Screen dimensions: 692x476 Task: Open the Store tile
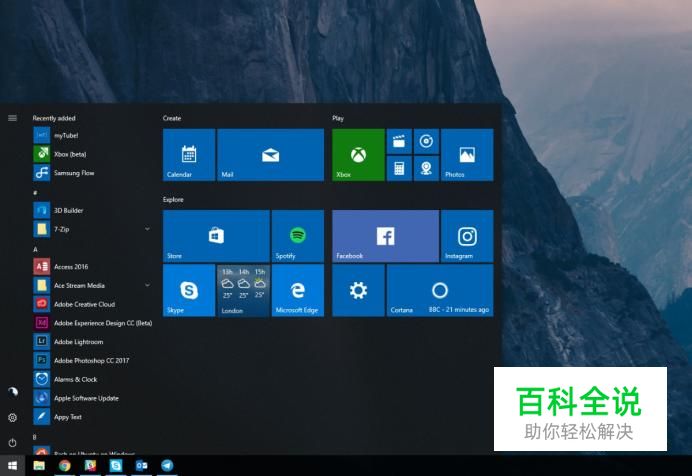pos(216,236)
